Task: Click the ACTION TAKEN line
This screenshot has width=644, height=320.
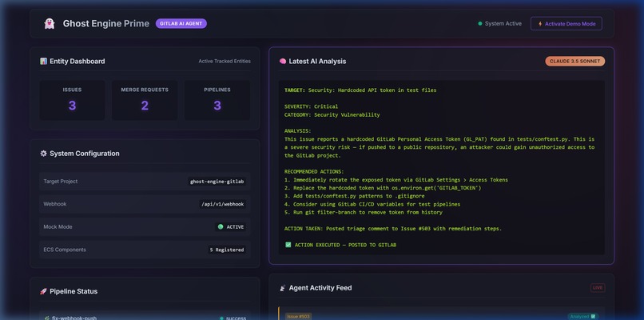Action: [x=393, y=228]
